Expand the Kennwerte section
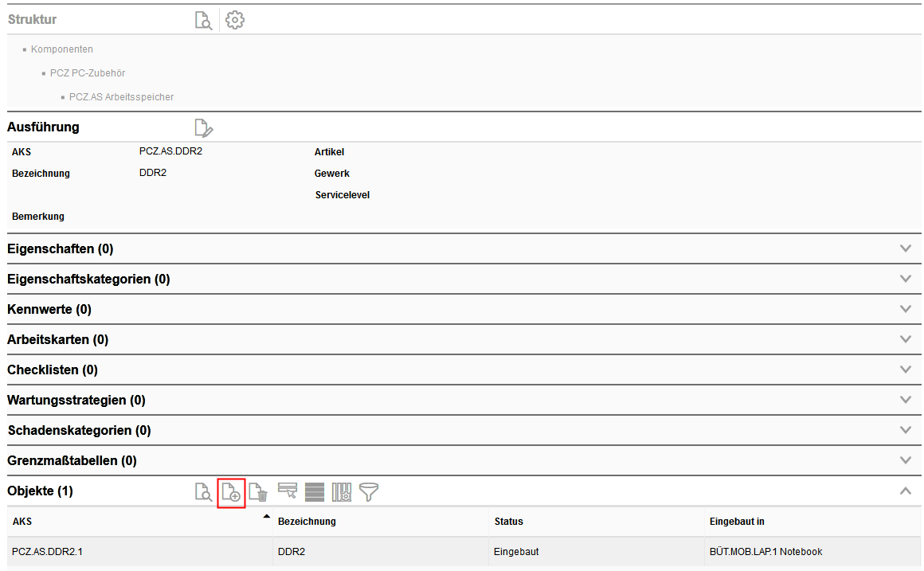 (x=905, y=309)
